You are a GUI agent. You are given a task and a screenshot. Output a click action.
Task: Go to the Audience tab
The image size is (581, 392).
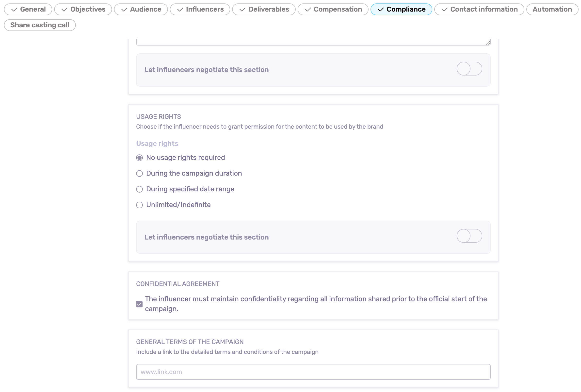(141, 9)
